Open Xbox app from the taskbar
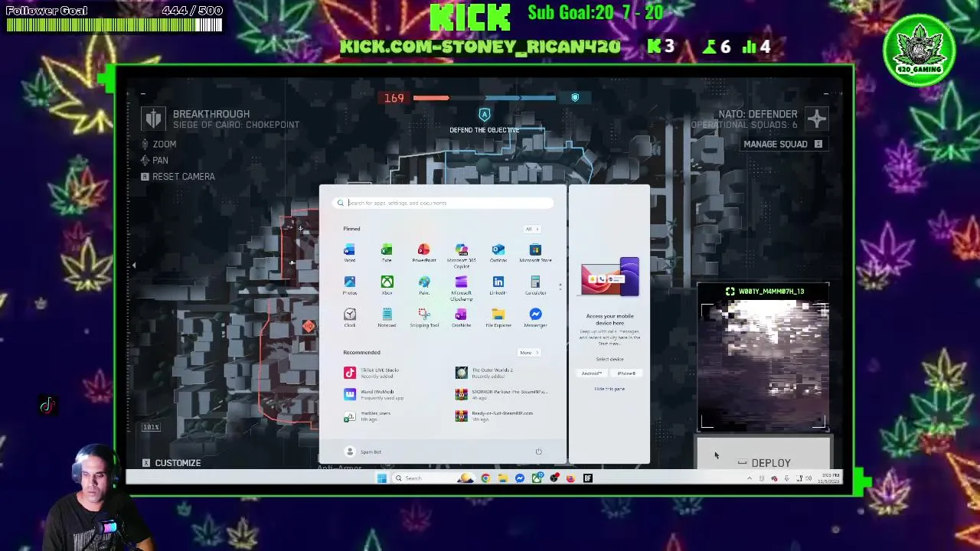Image resolution: width=980 pixels, height=551 pixels. (537, 478)
